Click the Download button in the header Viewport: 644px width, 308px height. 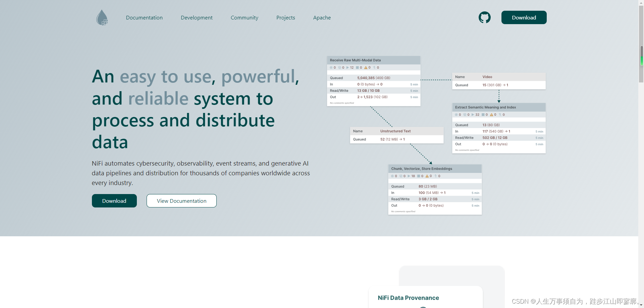tap(524, 17)
